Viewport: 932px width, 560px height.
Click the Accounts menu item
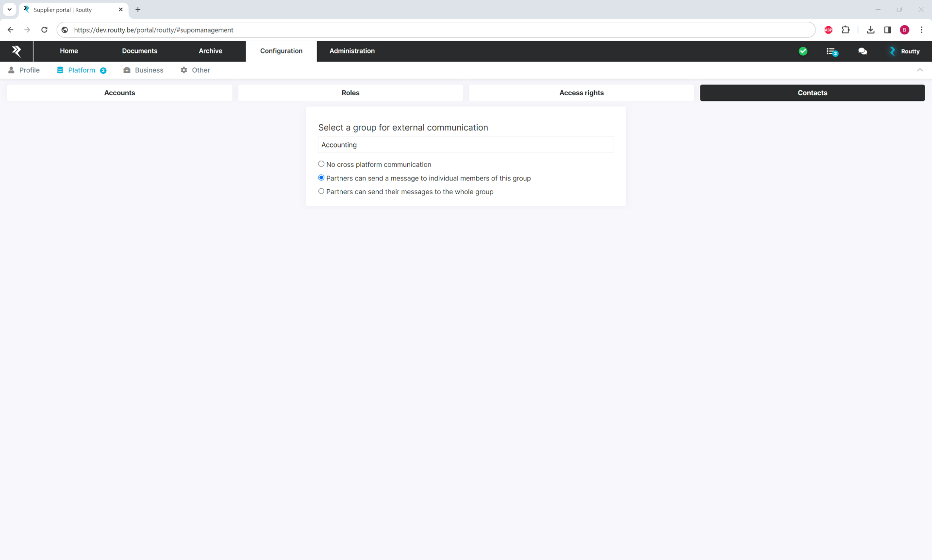coord(120,93)
